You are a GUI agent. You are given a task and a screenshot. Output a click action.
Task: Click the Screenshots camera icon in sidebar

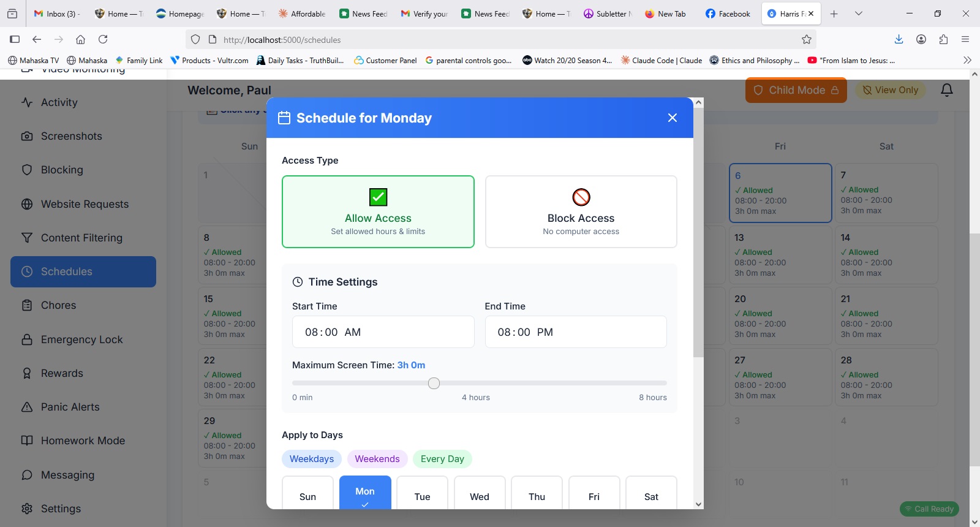click(27, 136)
